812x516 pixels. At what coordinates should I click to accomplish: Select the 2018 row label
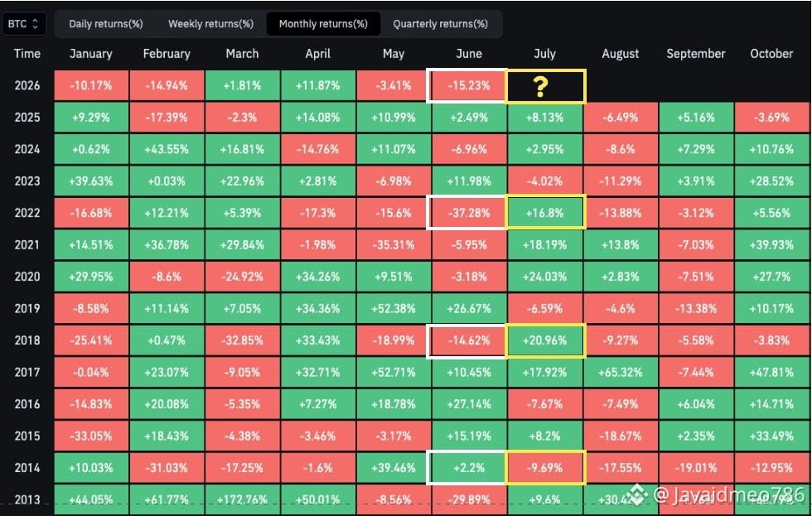click(27, 340)
